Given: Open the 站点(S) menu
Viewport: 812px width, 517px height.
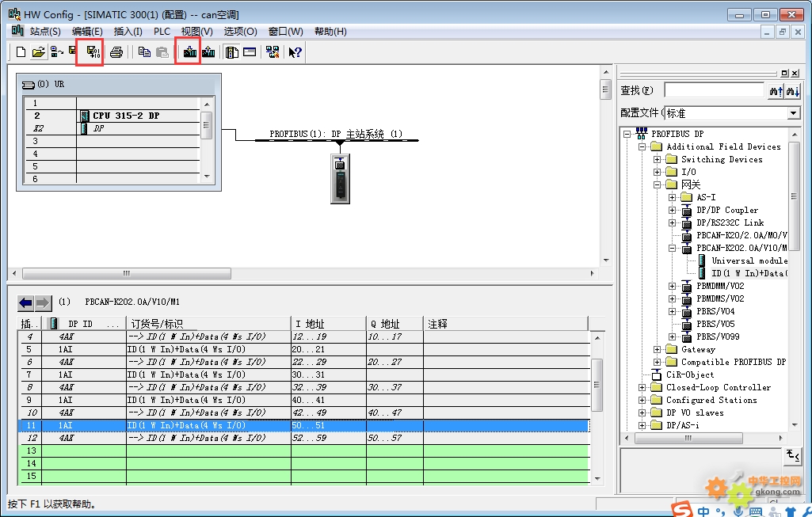Looking at the screenshot, I should pyautogui.click(x=45, y=32).
